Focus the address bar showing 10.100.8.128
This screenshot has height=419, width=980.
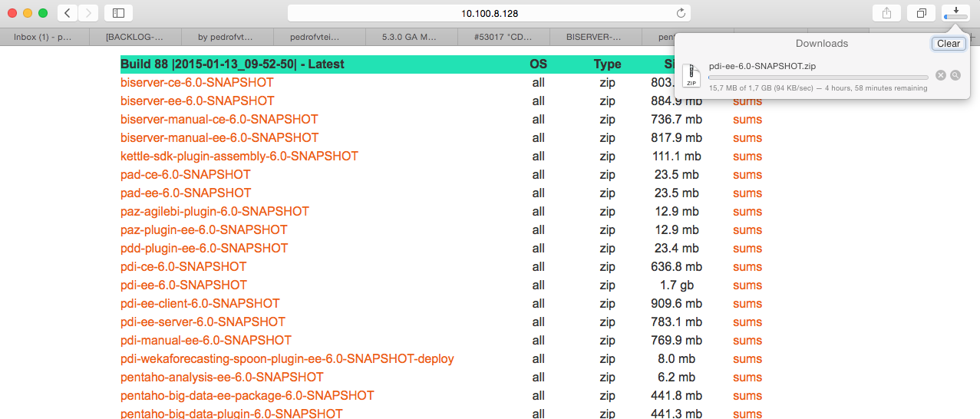pyautogui.click(x=489, y=13)
